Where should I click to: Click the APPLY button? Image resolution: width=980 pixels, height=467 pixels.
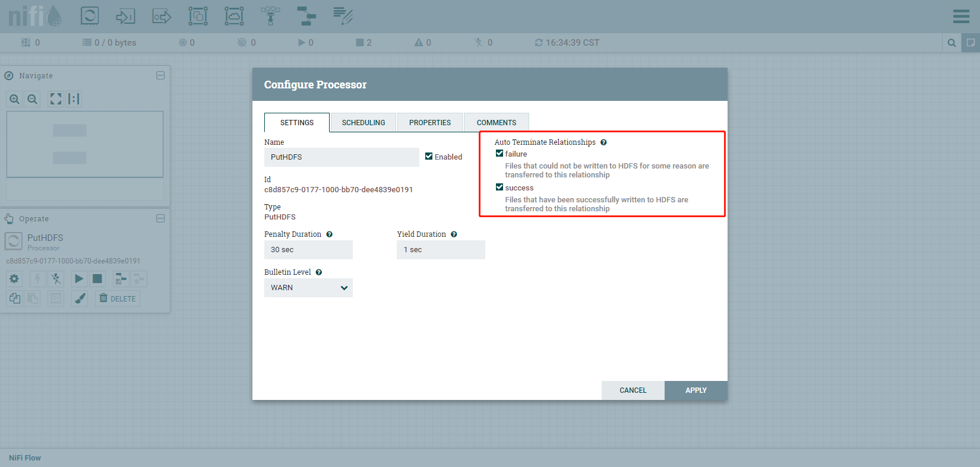pos(696,390)
